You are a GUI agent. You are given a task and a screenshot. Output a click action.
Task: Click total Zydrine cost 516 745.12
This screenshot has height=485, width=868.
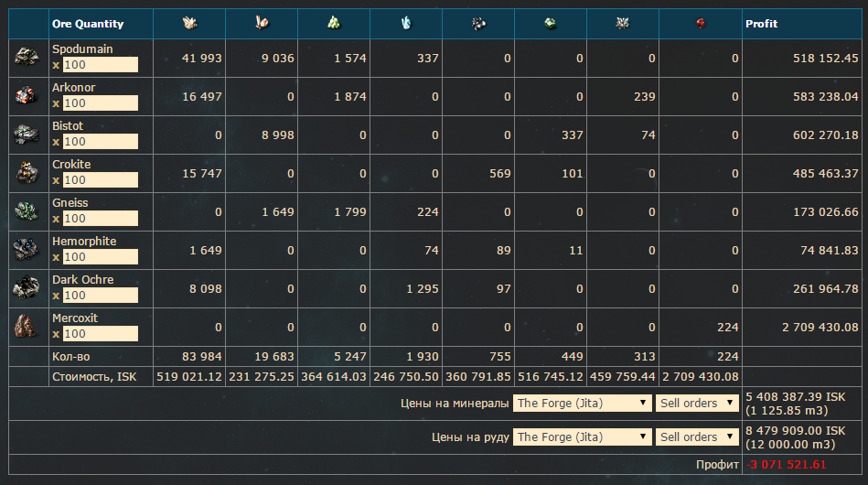click(551, 377)
